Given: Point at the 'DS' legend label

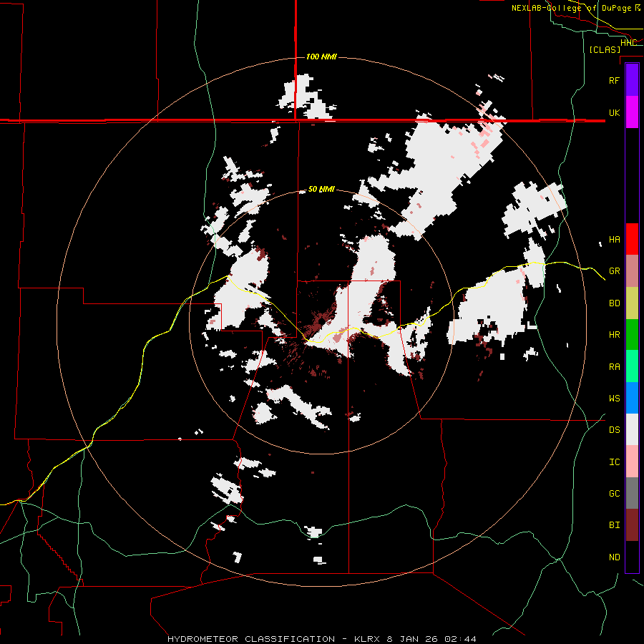Looking at the screenshot, I should 614,430.
